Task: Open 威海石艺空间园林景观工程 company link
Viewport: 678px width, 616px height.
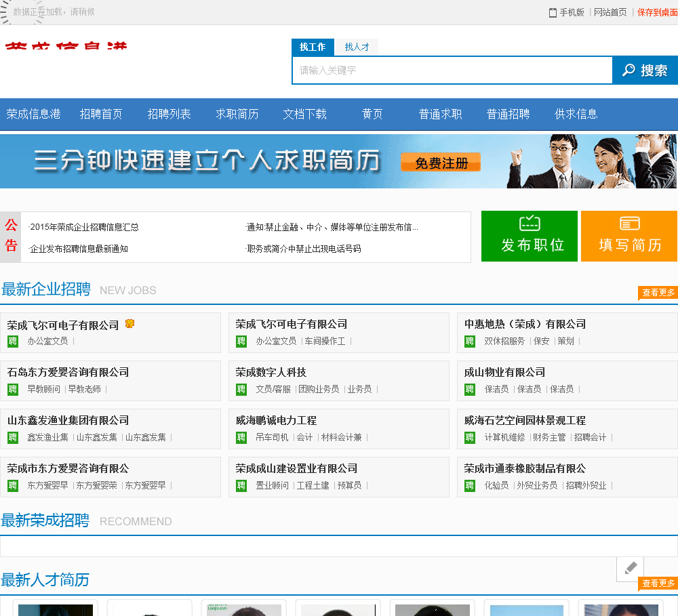Action: point(525,420)
